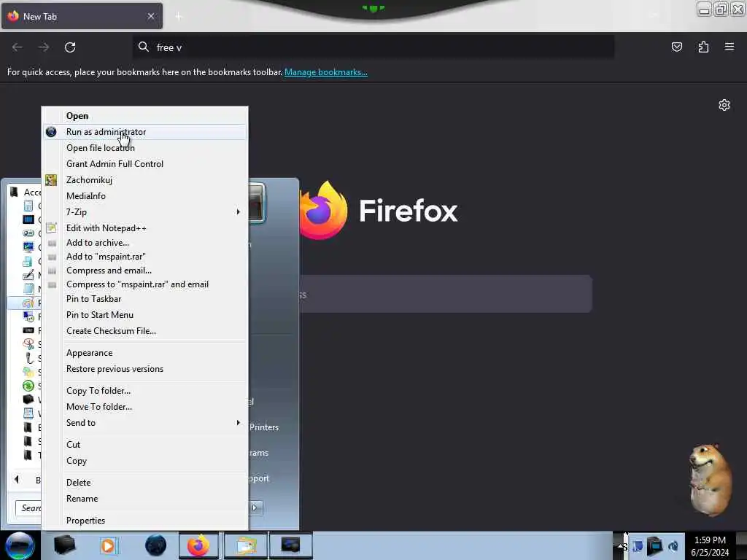Click the Notepad++ icon in menu
Viewport: 747px width, 560px height.
pyautogui.click(x=51, y=228)
